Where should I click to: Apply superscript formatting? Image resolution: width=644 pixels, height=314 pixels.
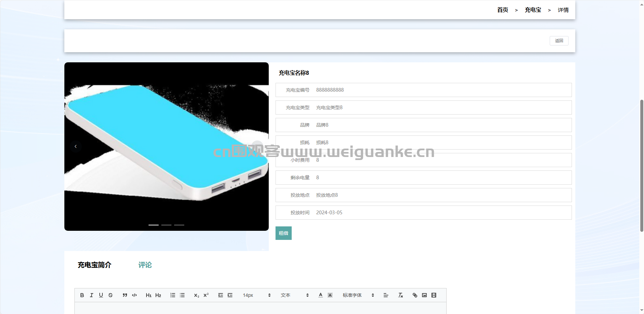pyautogui.click(x=206, y=295)
